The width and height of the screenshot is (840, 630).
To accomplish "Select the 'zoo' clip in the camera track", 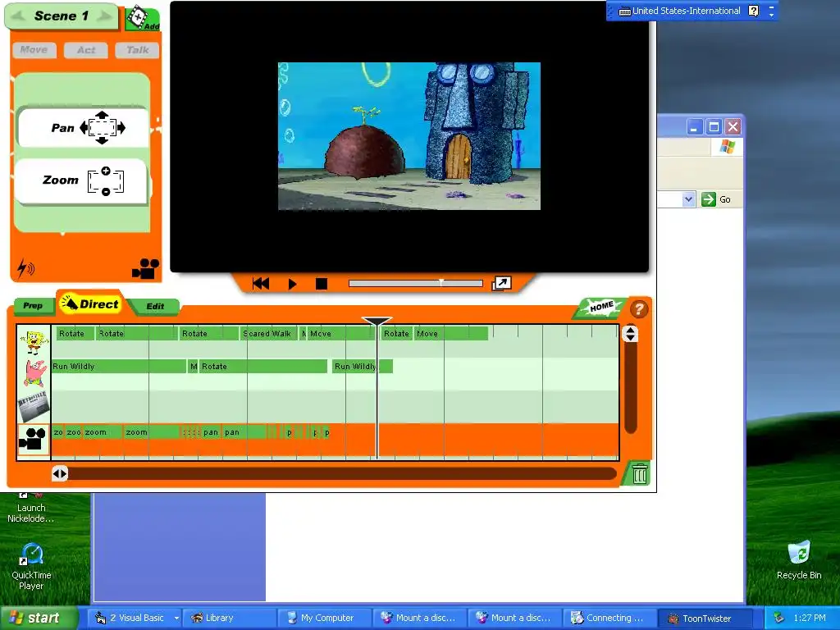I will (x=74, y=432).
